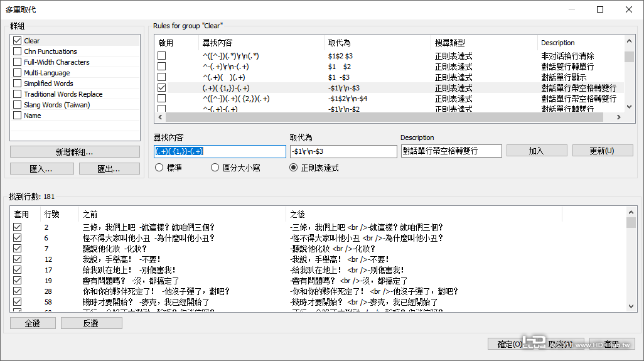Enable Traditional Words Replace group
The image size is (644, 361).
pyautogui.click(x=17, y=94)
